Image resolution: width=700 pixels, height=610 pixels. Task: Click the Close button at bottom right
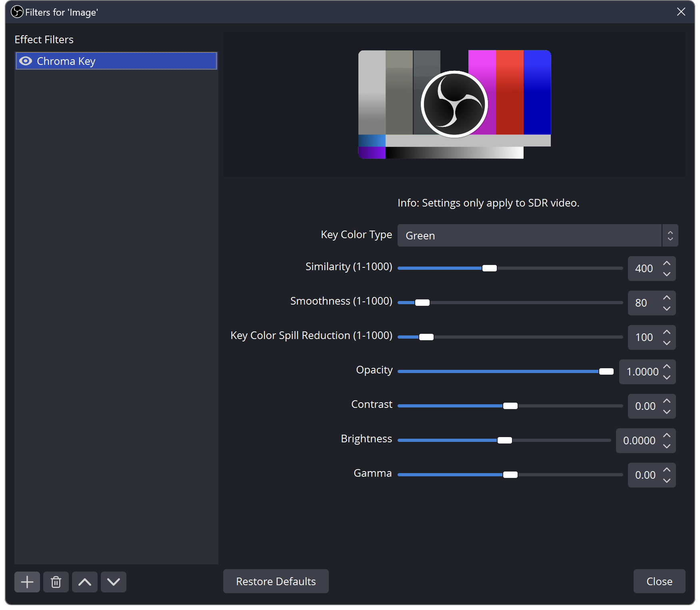659,581
